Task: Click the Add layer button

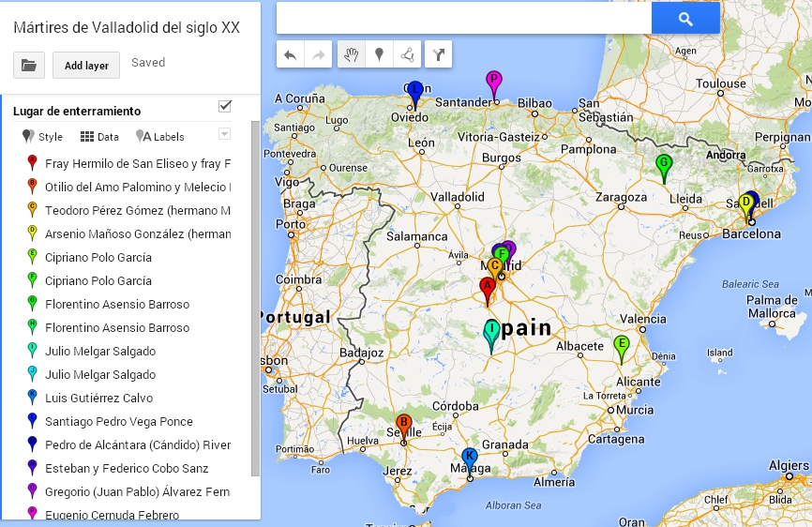Action: (x=86, y=65)
